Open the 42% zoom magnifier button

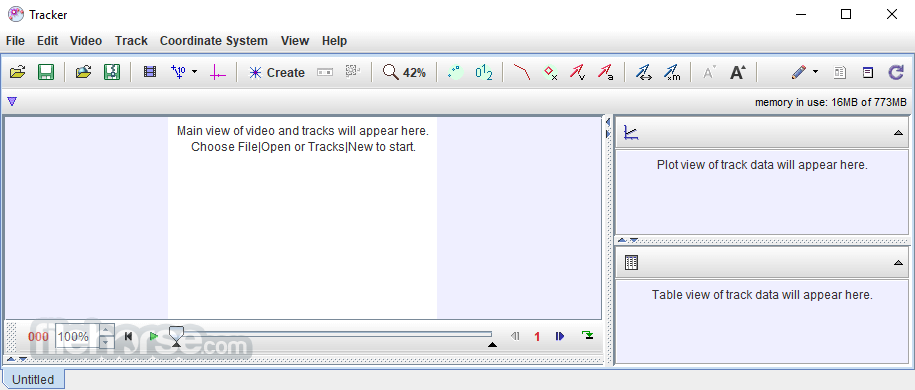click(x=404, y=72)
